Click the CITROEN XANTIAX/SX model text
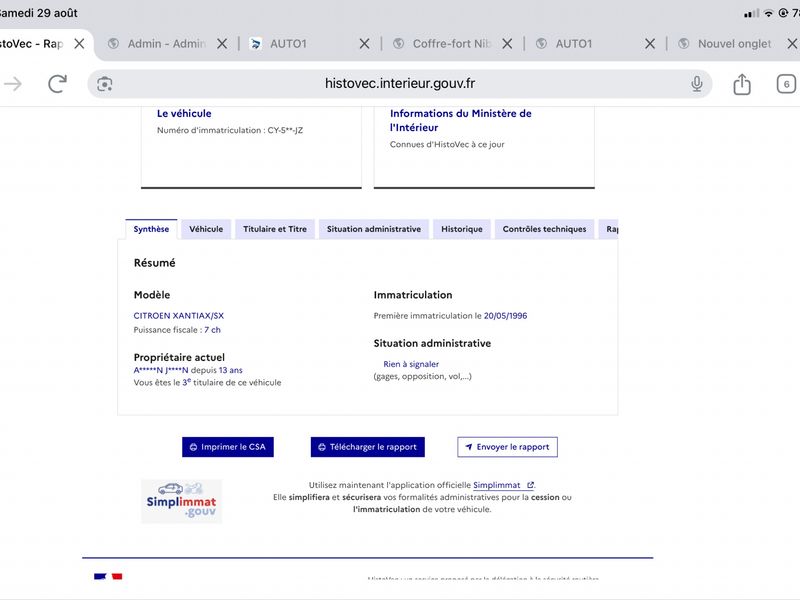800x600 pixels. pos(179,316)
